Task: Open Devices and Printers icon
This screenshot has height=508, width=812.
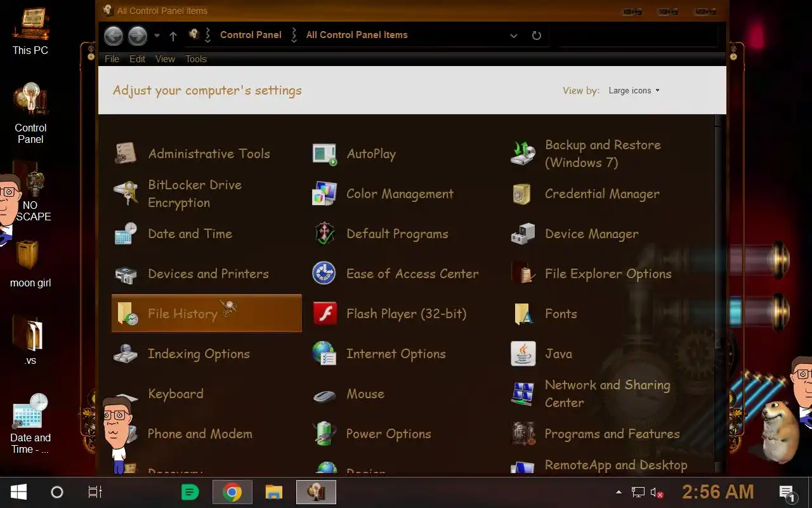Action: [126, 274]
